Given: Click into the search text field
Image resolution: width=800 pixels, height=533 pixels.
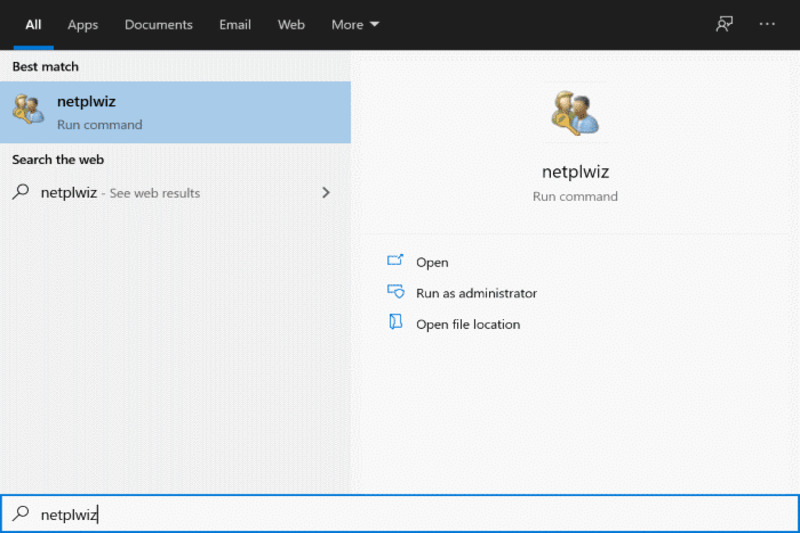Looking at the screenshot, I should (400, 514).
